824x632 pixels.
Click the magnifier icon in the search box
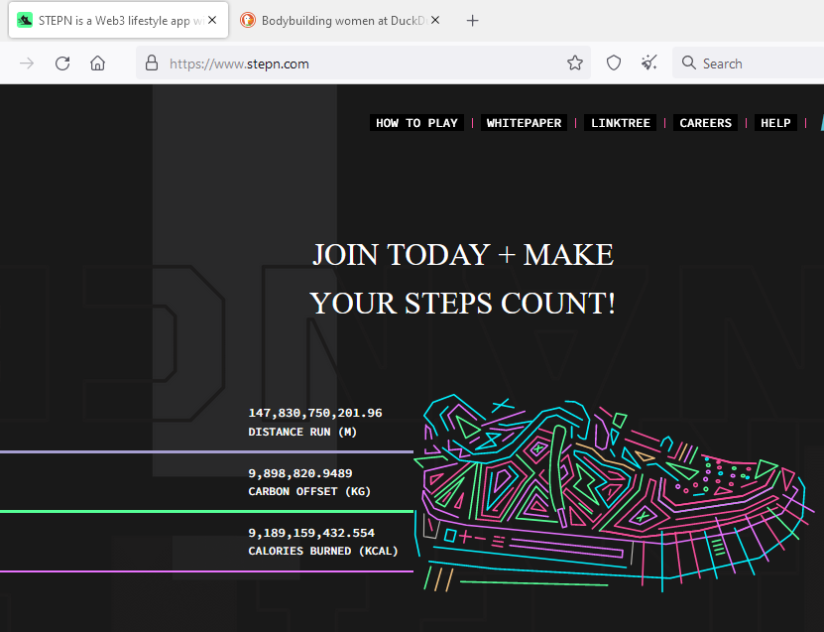[688, 63]
